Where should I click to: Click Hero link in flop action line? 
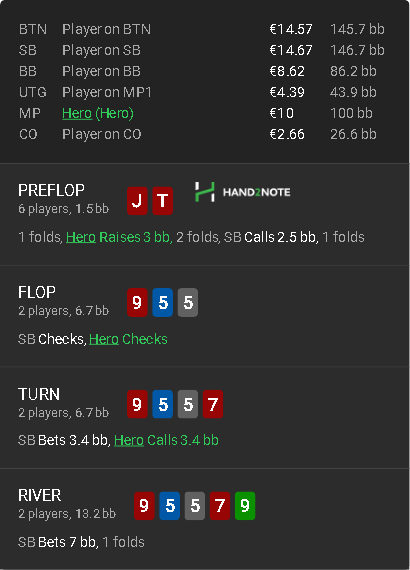[104, 339]
